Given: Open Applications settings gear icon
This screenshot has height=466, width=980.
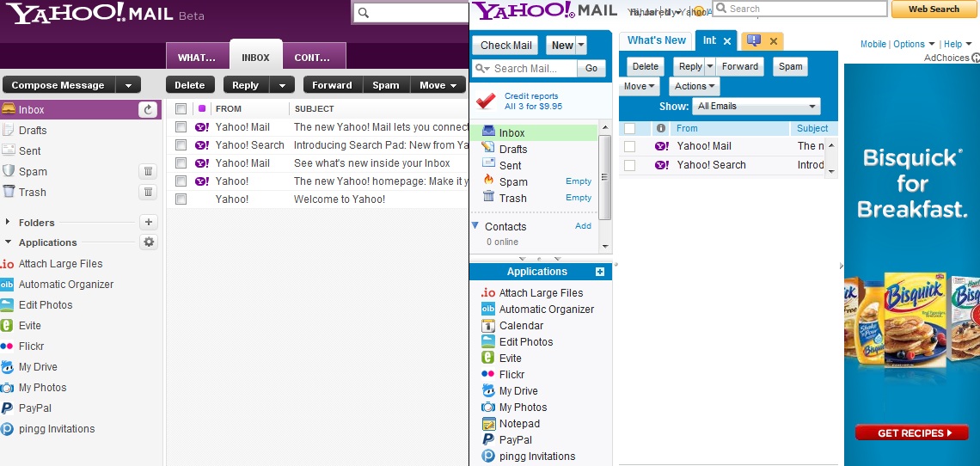Looking at the screenshot, I should pos(148,242).
